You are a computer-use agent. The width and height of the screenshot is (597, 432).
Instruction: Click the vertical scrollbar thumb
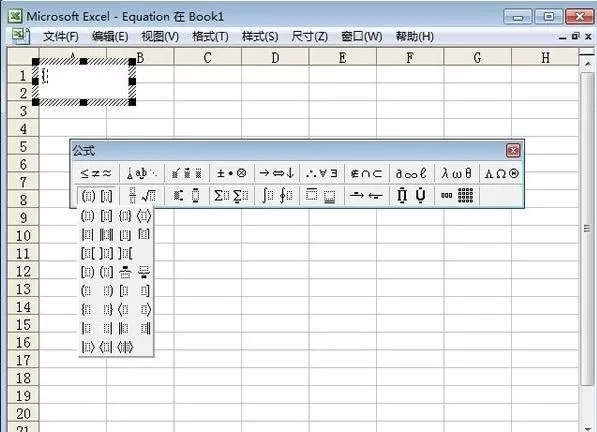[x=587, y=228]
